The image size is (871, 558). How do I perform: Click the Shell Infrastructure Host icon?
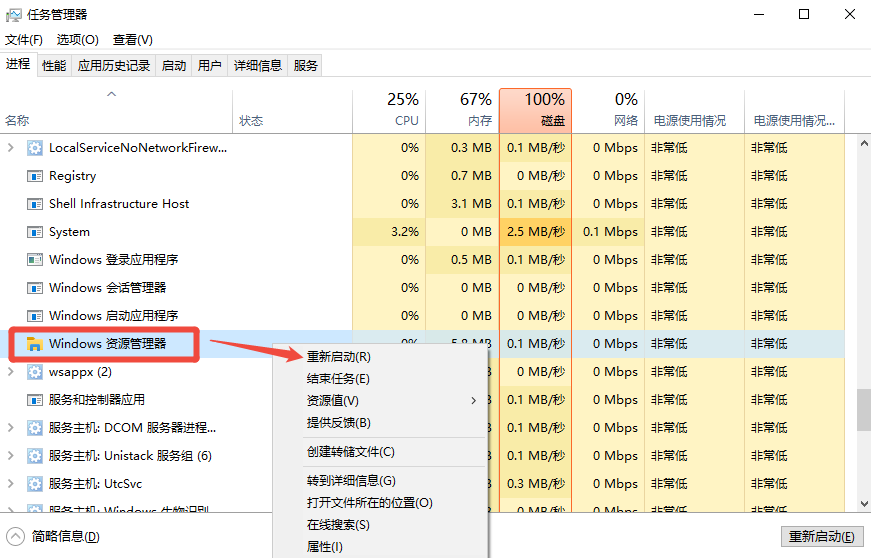coord(34,204)
